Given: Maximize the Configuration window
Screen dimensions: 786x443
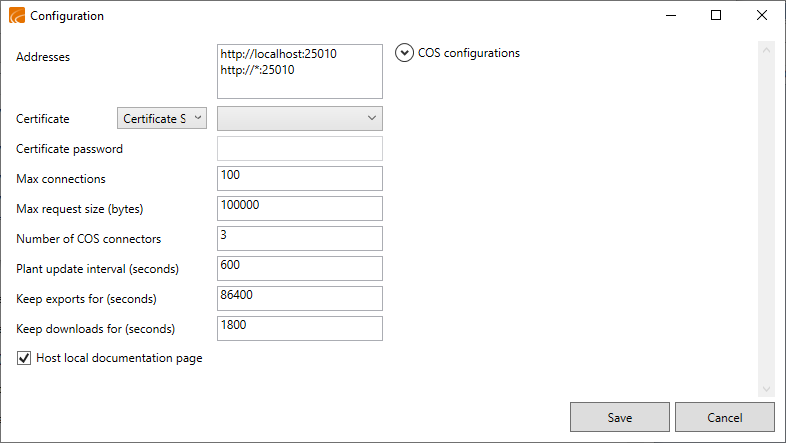Looking at the screenshot, I should 716,16.
